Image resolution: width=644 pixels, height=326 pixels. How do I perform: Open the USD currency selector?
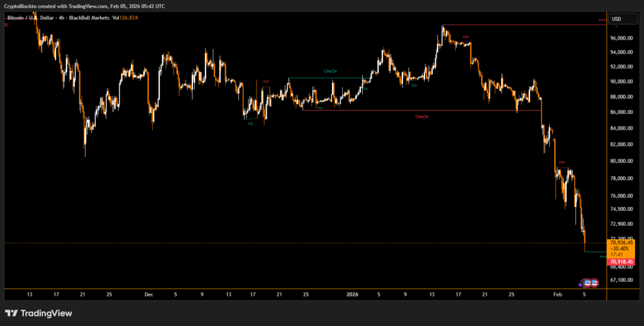(616, 18)
